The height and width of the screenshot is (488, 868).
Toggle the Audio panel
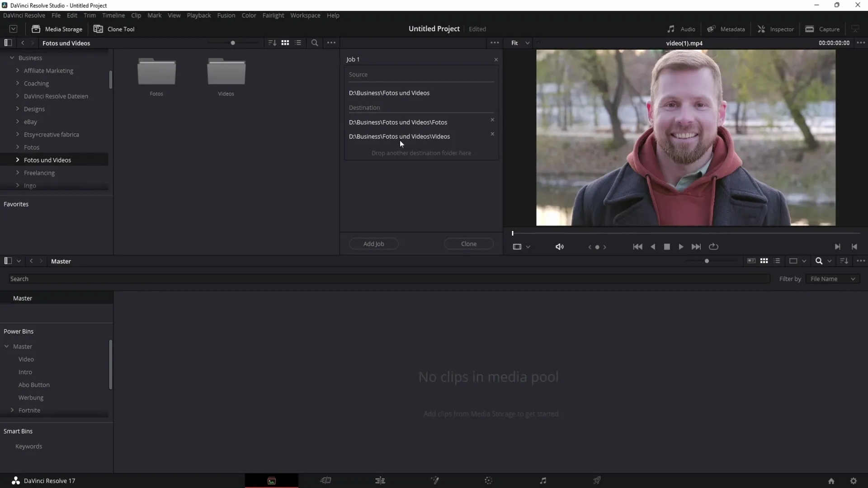681,29
